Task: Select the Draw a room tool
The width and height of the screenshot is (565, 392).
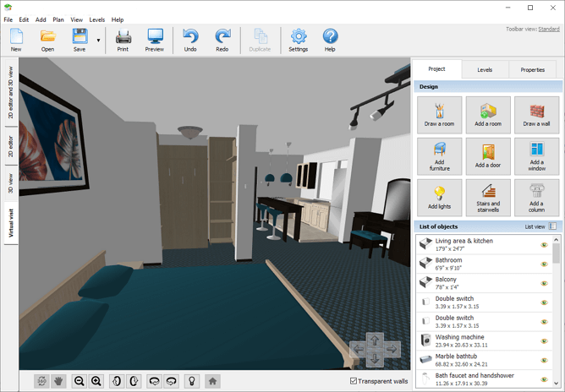Action: [439, 115]
